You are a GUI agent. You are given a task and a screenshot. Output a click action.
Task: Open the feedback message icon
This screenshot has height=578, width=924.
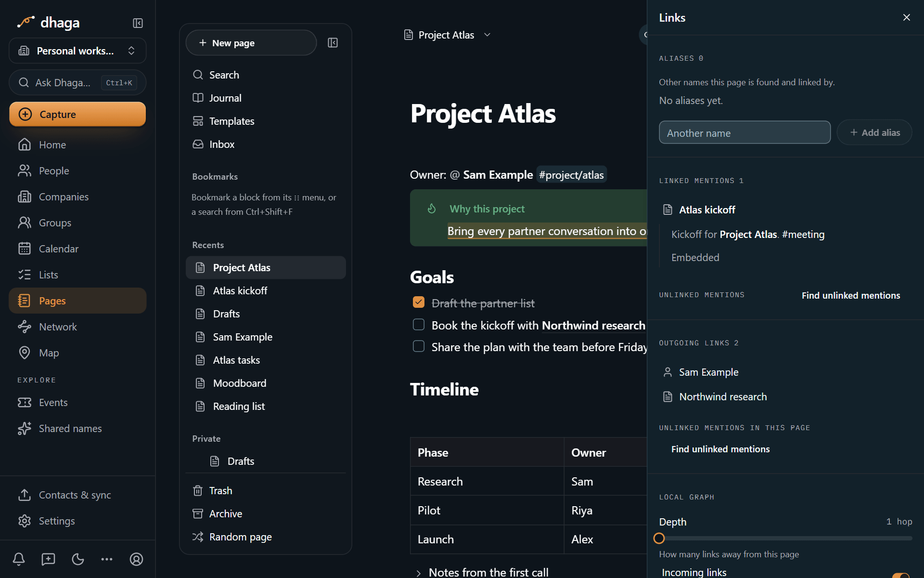(x=48, y=559)
